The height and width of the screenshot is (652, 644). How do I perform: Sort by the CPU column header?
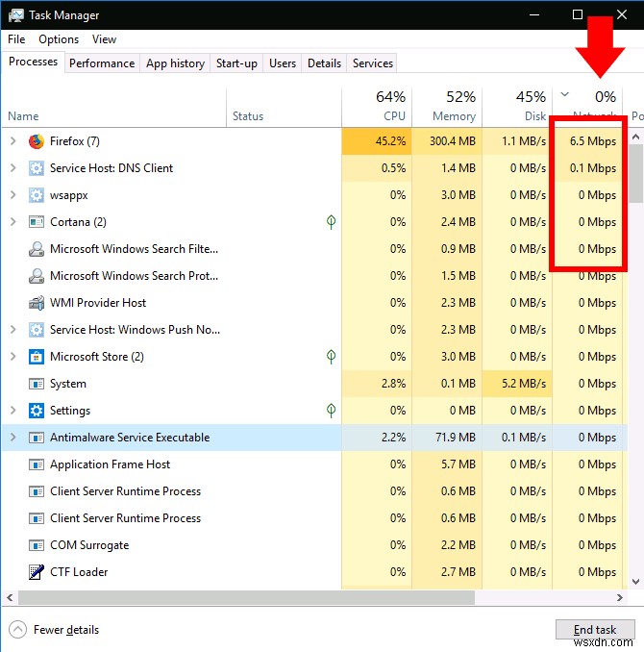(377, 107)
